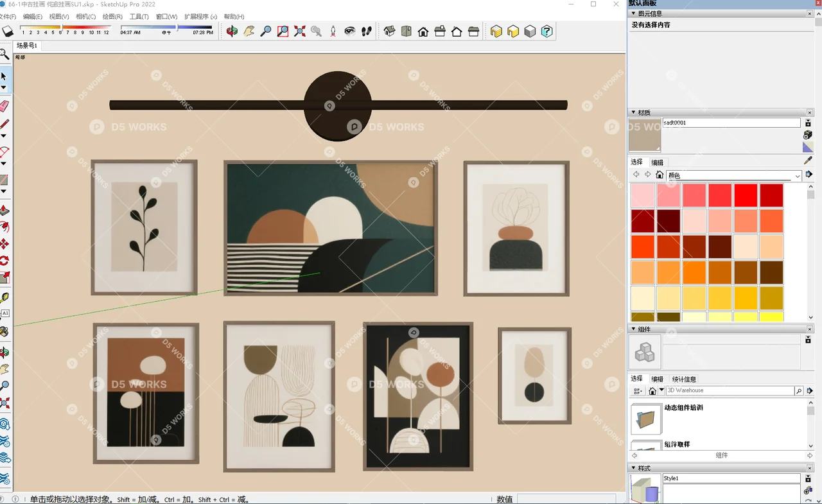
Task: Collapse the 材质 panel with its triangle
Action: (x=633, y=112)
